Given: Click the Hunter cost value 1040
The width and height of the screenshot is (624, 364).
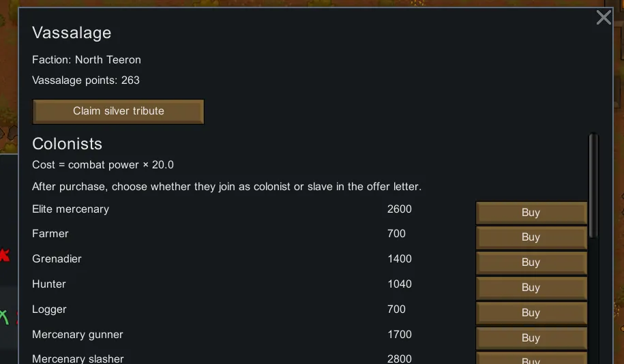Looking at the screenshot, I should click(x=399, y=284).
